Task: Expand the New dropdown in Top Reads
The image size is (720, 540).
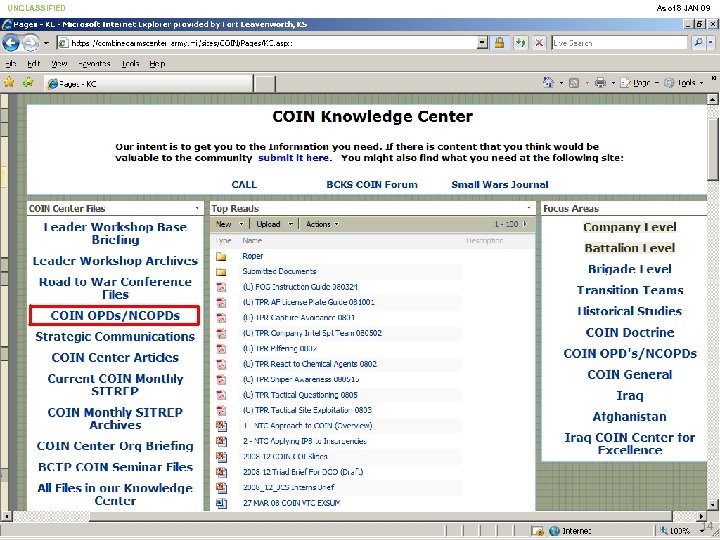Action: 242,224
